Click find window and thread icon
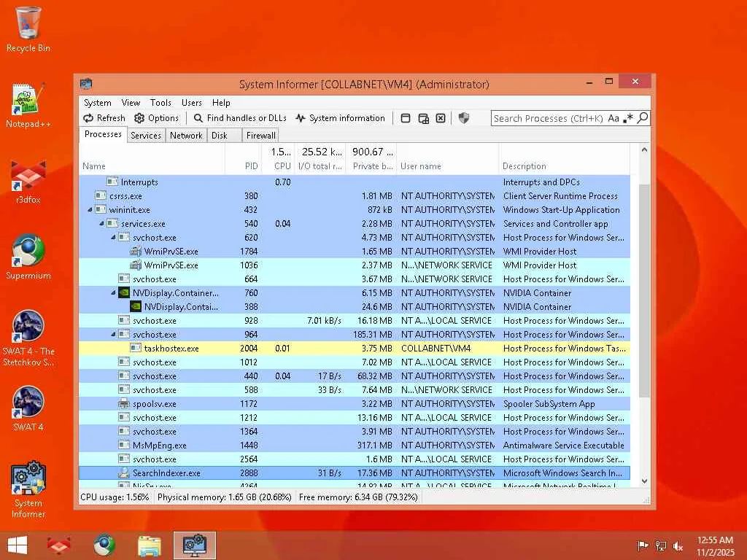747x560 pixels. click(423, 118)
